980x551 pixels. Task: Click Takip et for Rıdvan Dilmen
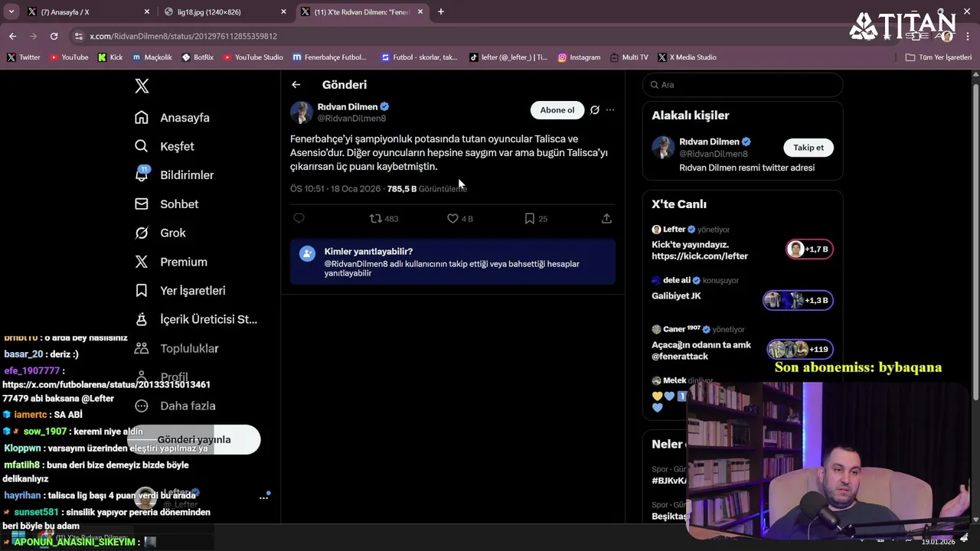click(x=808, y=148)
